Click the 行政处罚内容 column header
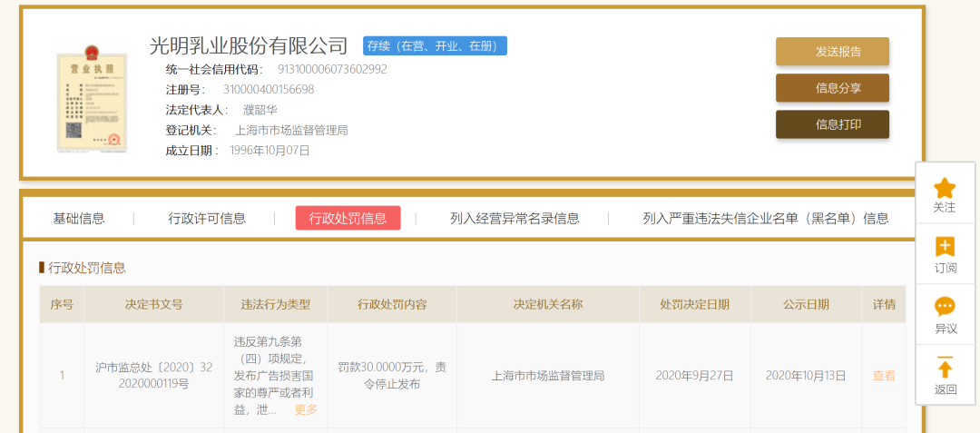 click(x=392, y=304)
